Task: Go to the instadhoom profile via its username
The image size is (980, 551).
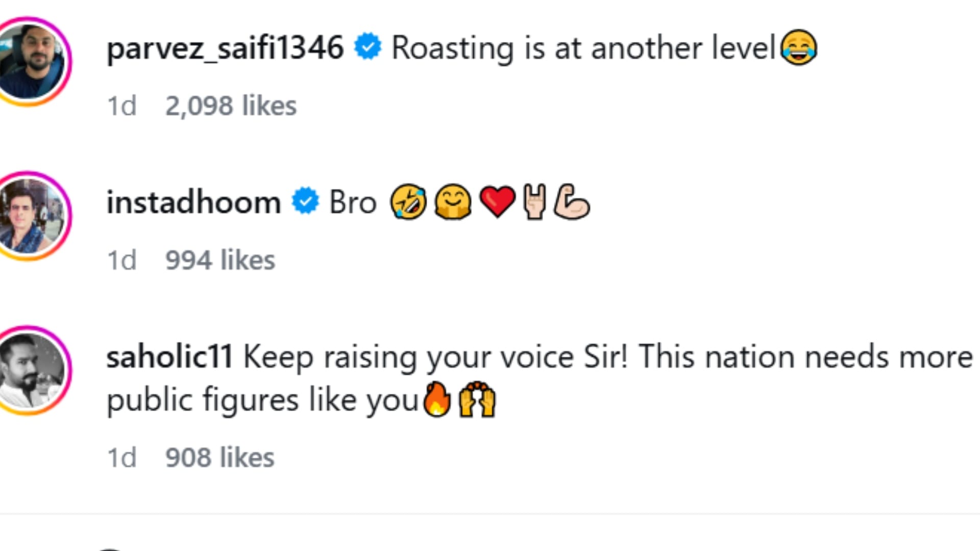Action: (x=193, y=202)
